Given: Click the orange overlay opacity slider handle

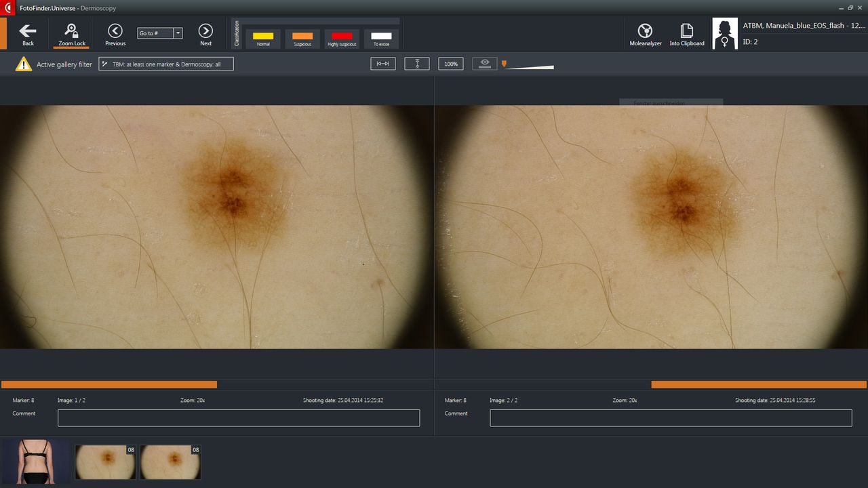Looking at the screenshot, I should tap(504, 64).
